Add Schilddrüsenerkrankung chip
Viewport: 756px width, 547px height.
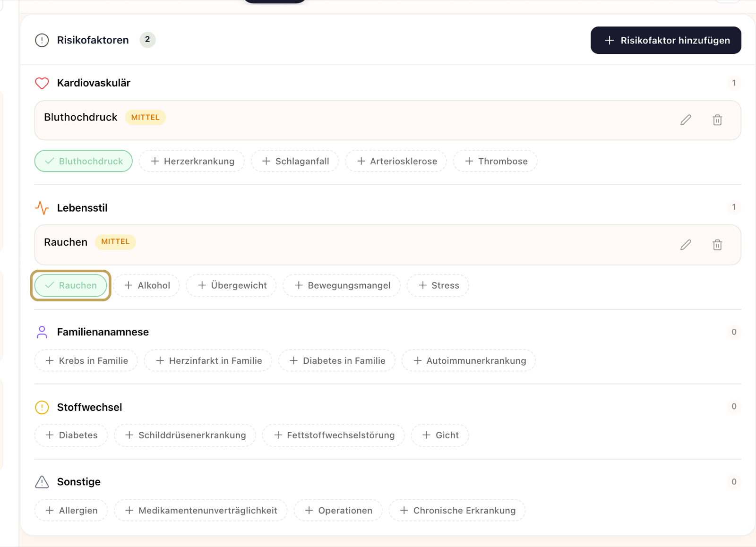[x=185, y=435]
